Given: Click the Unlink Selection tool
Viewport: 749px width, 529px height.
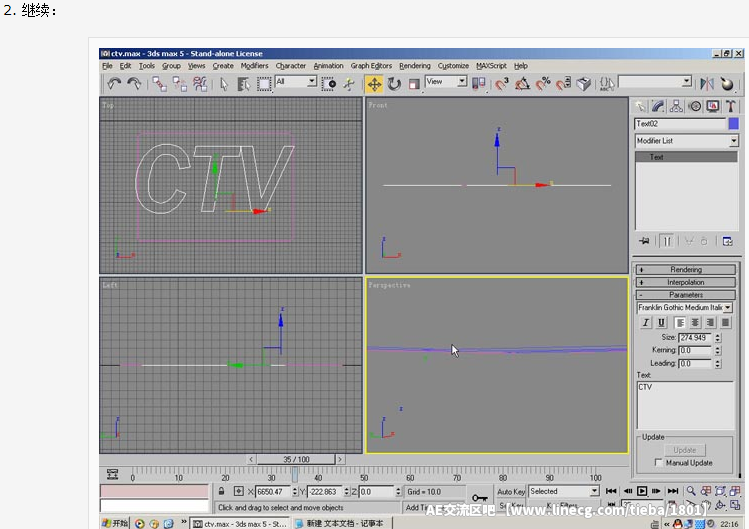Looking at the screenshot, I should 180,84.
